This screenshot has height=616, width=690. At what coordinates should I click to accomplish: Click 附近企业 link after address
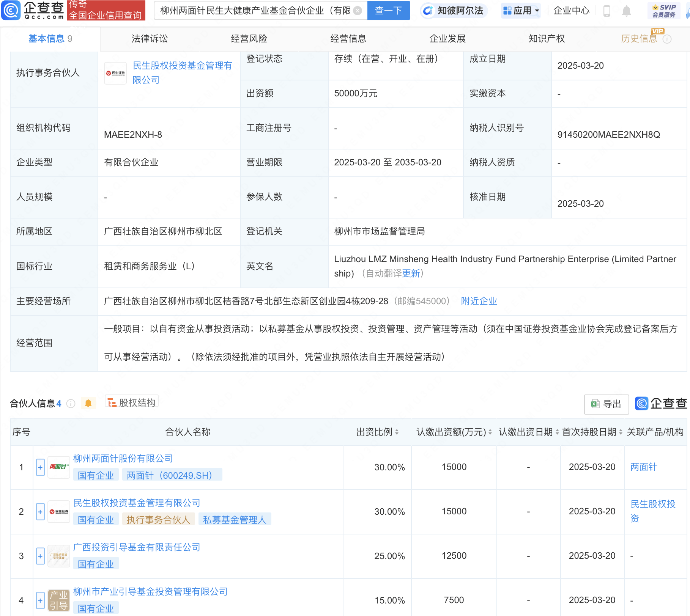tap(479, 301)
